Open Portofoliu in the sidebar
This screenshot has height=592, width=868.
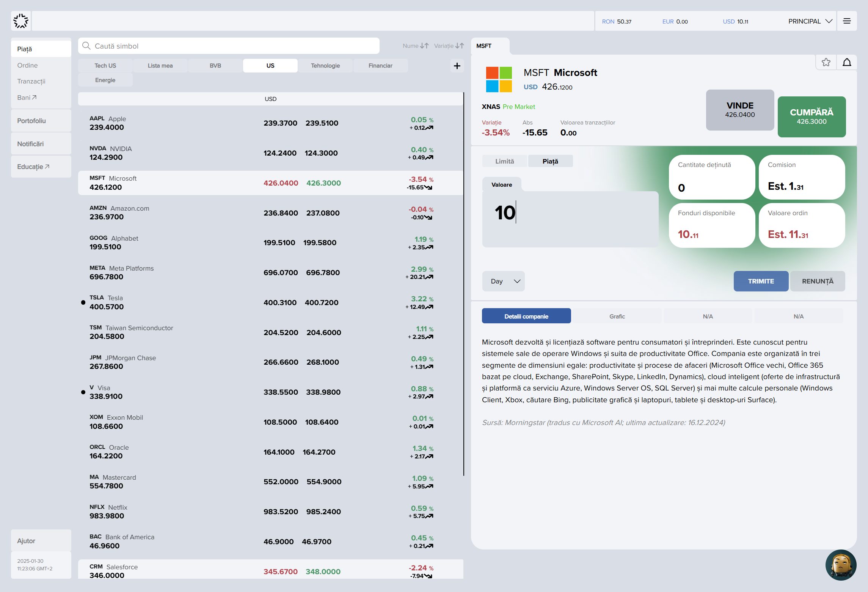pos(41,121)
